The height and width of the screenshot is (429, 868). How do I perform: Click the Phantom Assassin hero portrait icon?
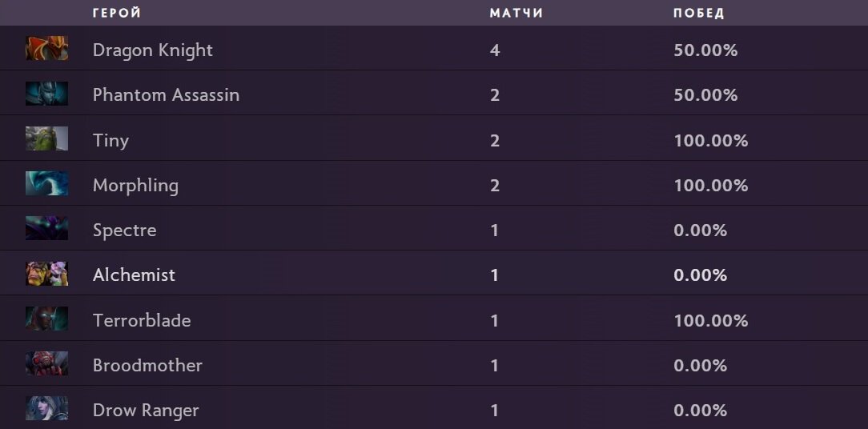tap(47, 93)
